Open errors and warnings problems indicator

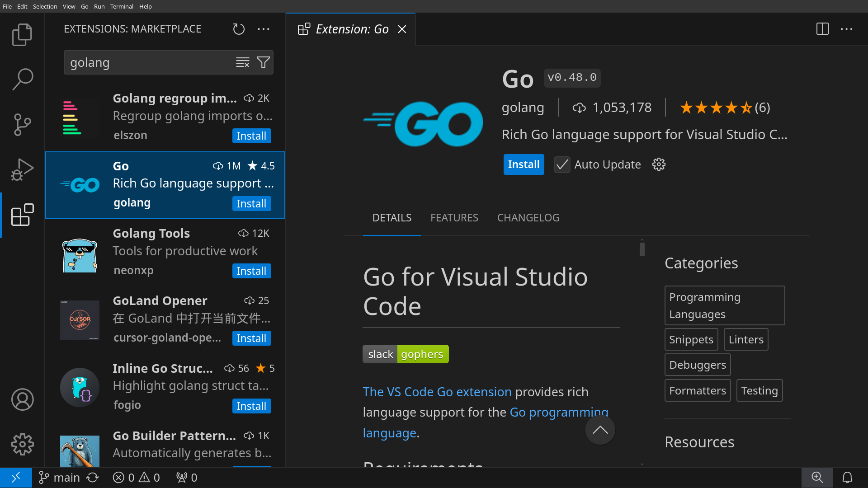coord(137,478)
